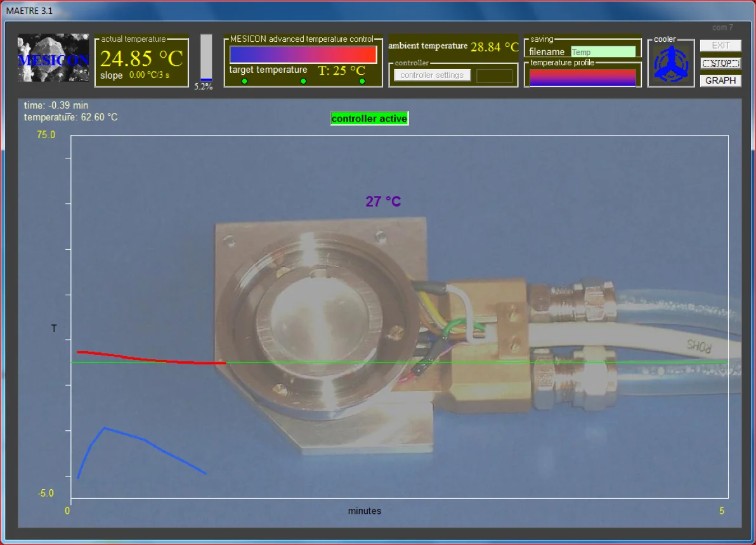Click the middle green target temperature dot
This screenshot has height=545, width=756.
coord(303,81)
